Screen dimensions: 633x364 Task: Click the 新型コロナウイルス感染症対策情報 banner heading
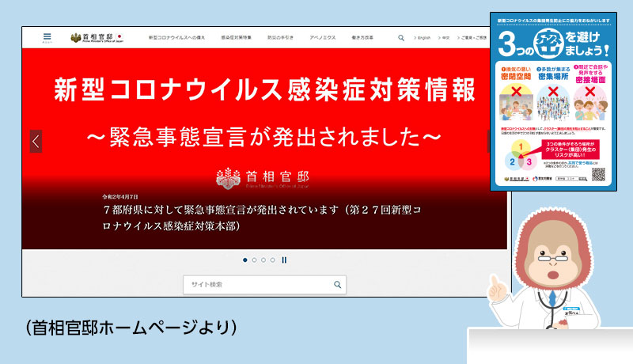(265, 89)
